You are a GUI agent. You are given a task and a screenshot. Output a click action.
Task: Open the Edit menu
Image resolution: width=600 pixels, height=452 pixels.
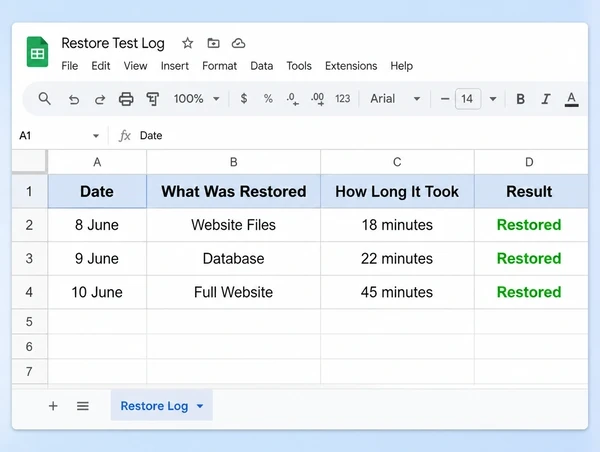101,66
